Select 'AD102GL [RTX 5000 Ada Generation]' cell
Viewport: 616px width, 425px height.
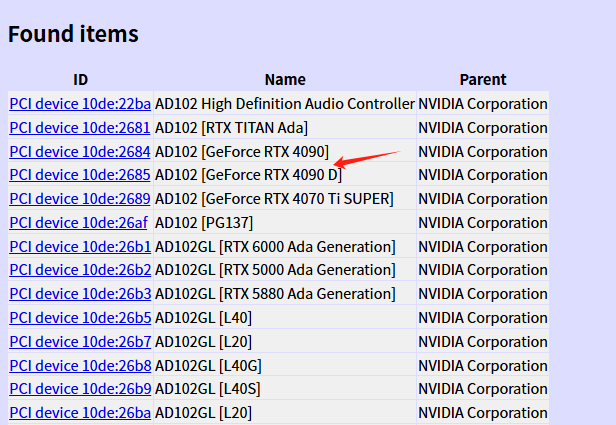tap(285, 269)
